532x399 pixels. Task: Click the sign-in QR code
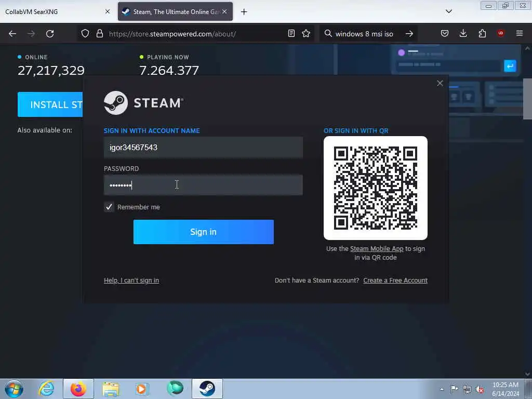click(376, 188)
